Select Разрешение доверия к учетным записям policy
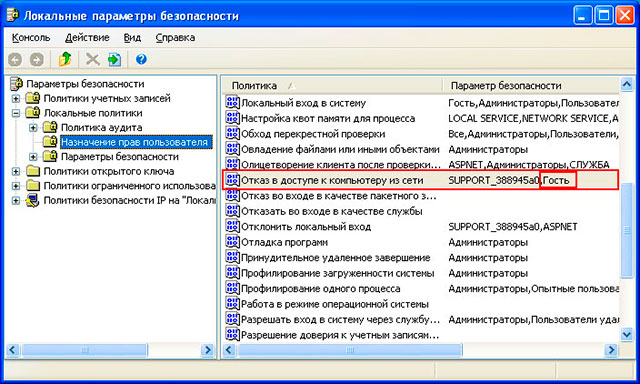The image size is (640, 384). 340,335
